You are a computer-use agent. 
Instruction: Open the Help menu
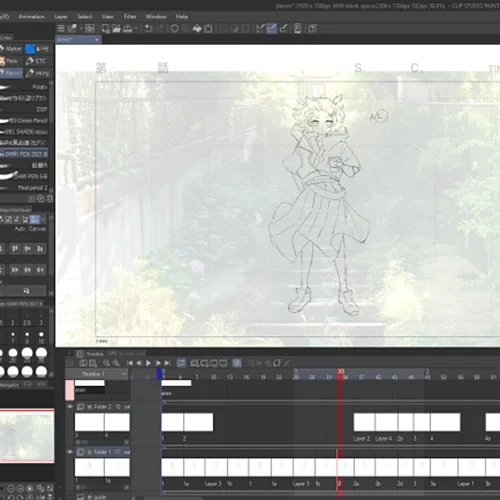(182, 16)
